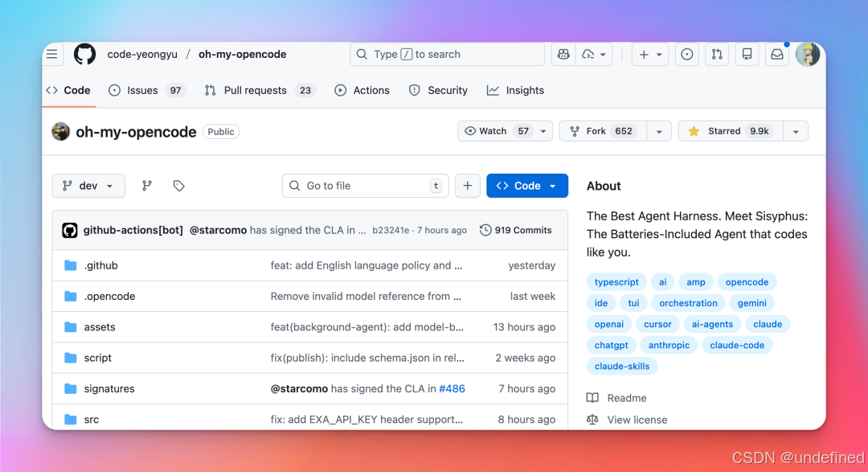Open commit 'Remove invalid model reference from'
The image size is (868, 472).
366,297
